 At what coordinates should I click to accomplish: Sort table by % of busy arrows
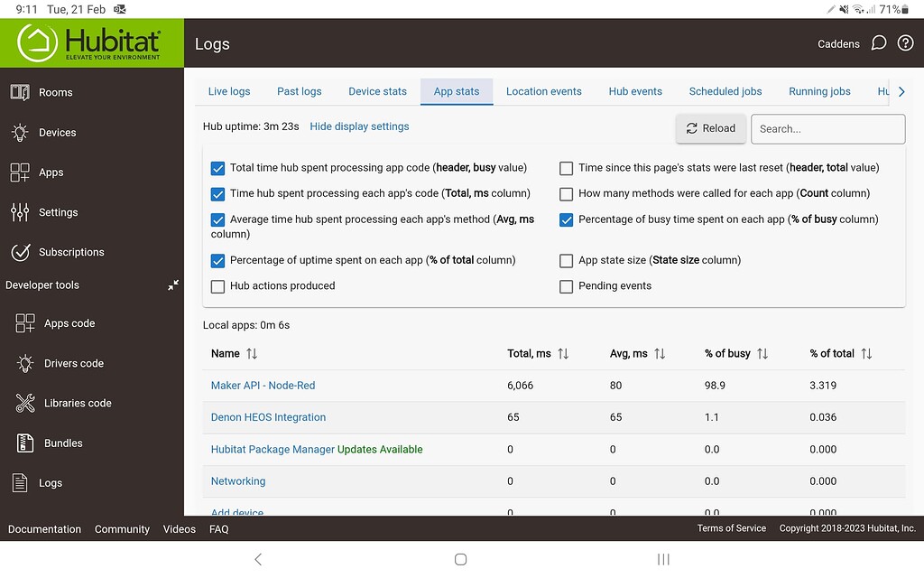tap(762, 353)
